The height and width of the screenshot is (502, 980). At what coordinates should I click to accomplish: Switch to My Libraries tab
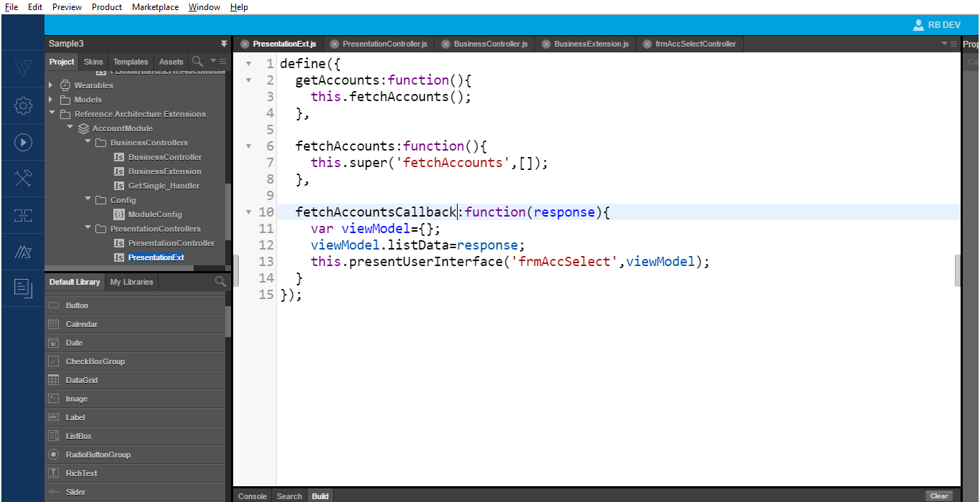pos(131,282)
